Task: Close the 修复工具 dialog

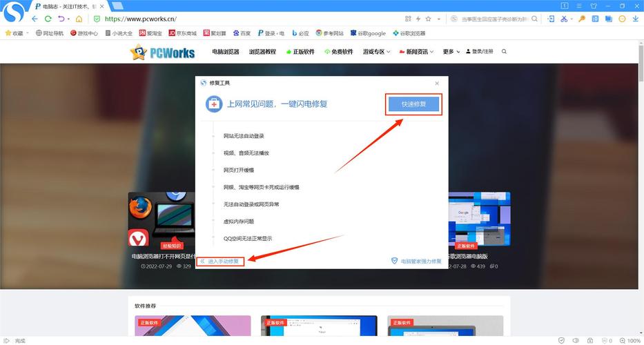Action: click(x=437, y=83)
